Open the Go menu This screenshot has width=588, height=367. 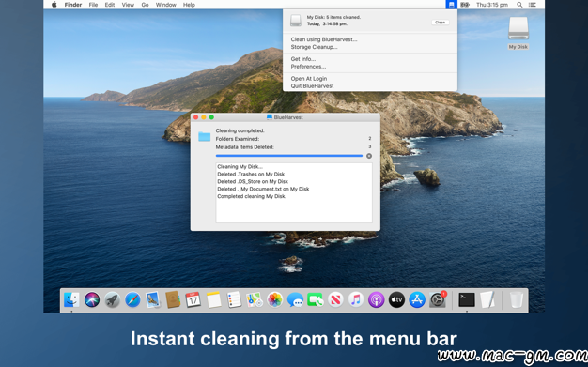145,5
